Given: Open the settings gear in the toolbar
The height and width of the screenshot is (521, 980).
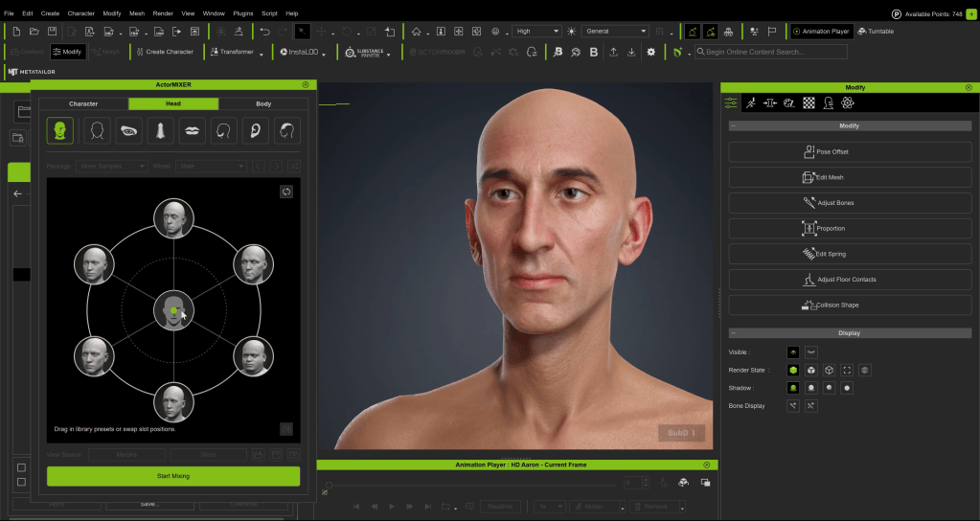Looking at the screenshot, I should (650, 52).
